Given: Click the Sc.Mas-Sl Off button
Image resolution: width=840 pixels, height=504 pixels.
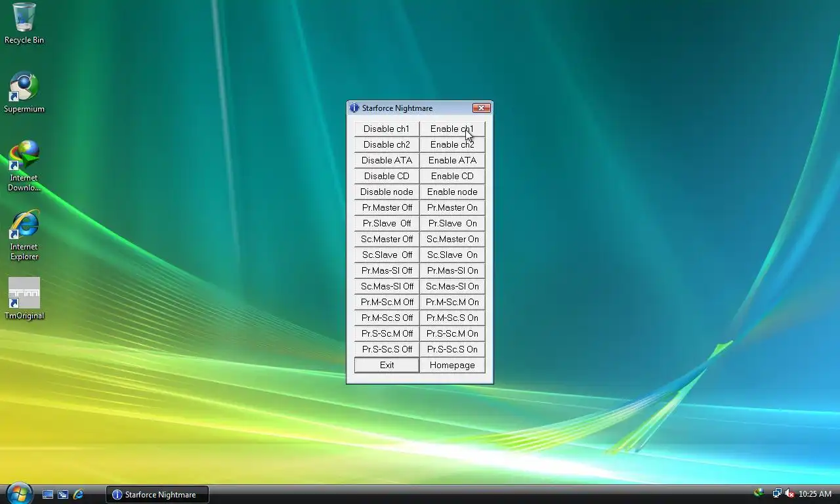Looking at the screenshot, I should 387,286.
